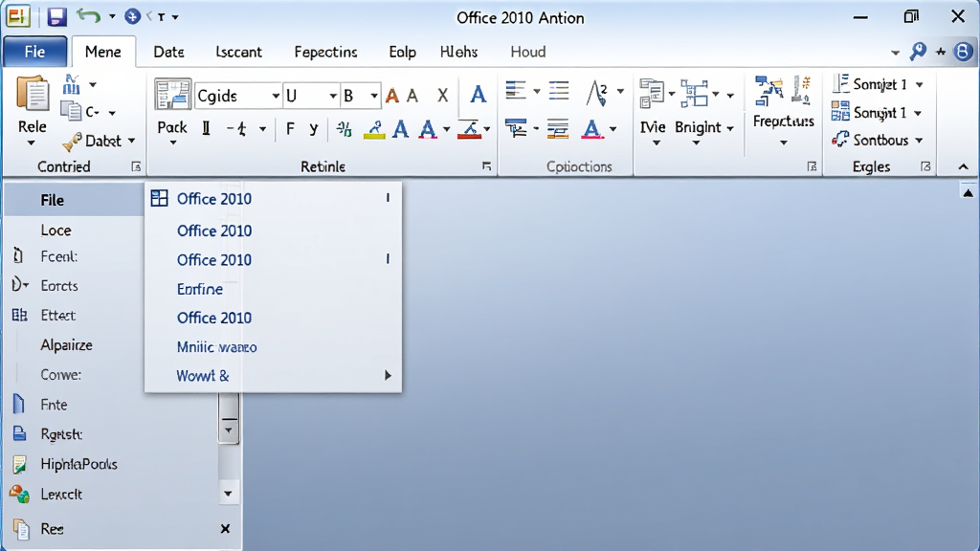Open the Contried group dialog launcher
The width and height of the screenshot is (980, 551).
(x=136, y=166)
